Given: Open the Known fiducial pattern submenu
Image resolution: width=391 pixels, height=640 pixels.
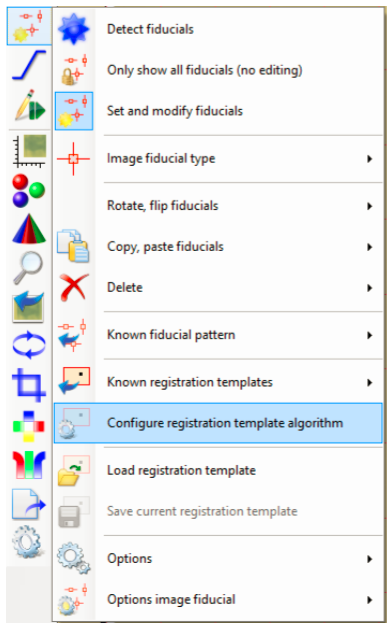Looking at the screenshot, I should tap(218, 335).
